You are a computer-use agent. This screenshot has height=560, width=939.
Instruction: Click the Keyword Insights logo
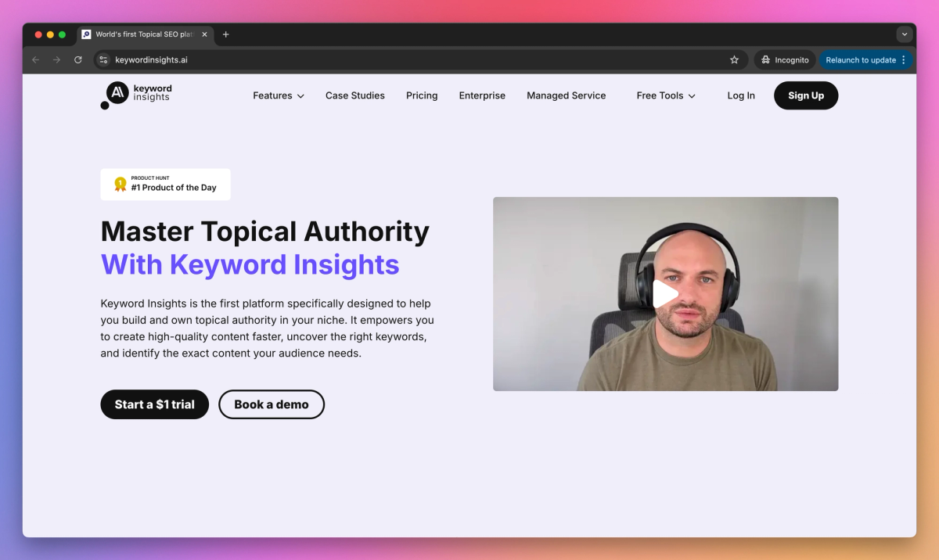click(x=136, y=95)
